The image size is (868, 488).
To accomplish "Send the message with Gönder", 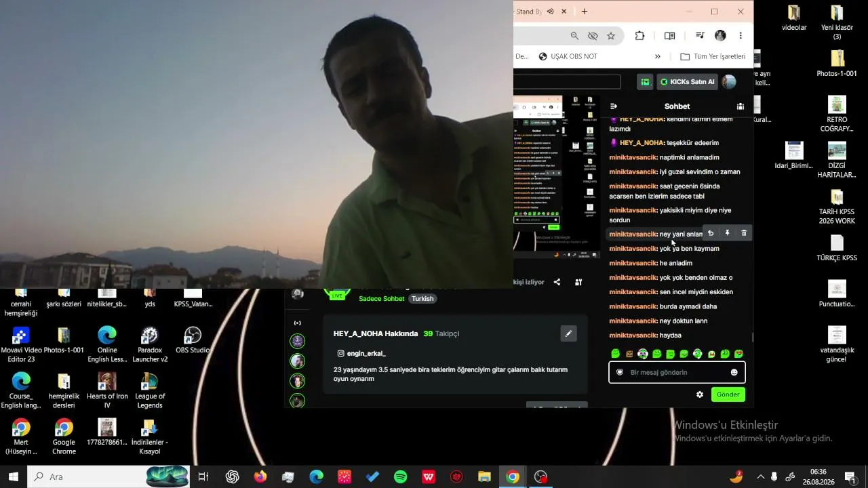I will (728, 394).
